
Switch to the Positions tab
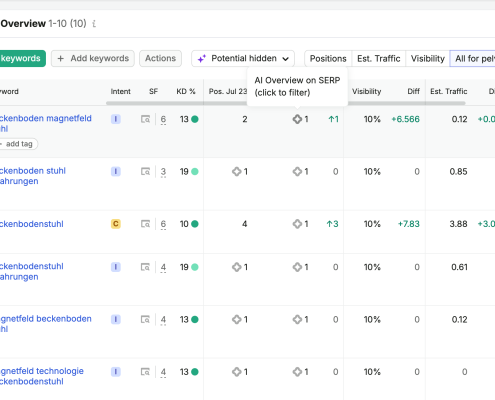pos(328,59)
